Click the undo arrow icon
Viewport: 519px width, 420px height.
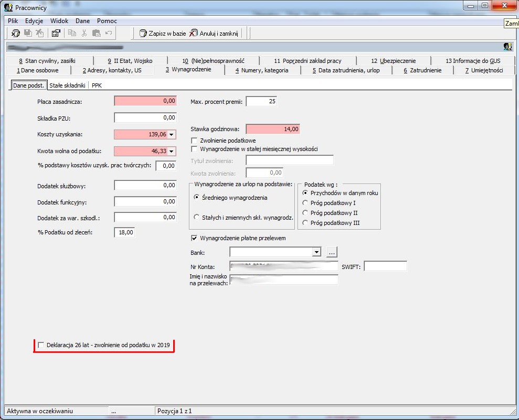109,33
